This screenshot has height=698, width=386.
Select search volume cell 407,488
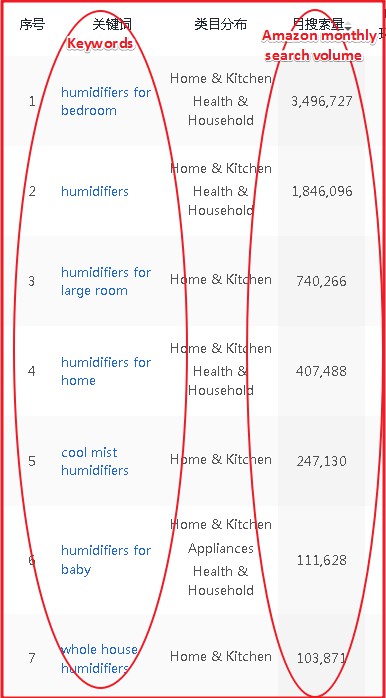tap(321, 371)
